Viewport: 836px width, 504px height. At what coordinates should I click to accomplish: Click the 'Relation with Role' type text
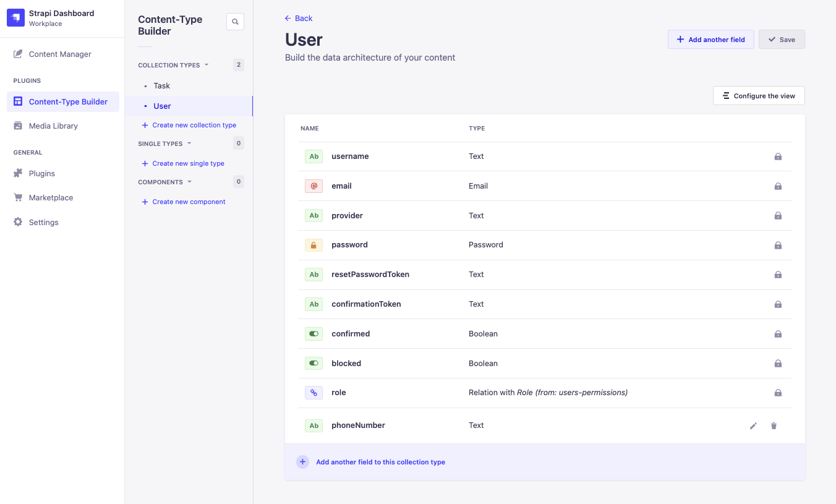pos(548,393)
